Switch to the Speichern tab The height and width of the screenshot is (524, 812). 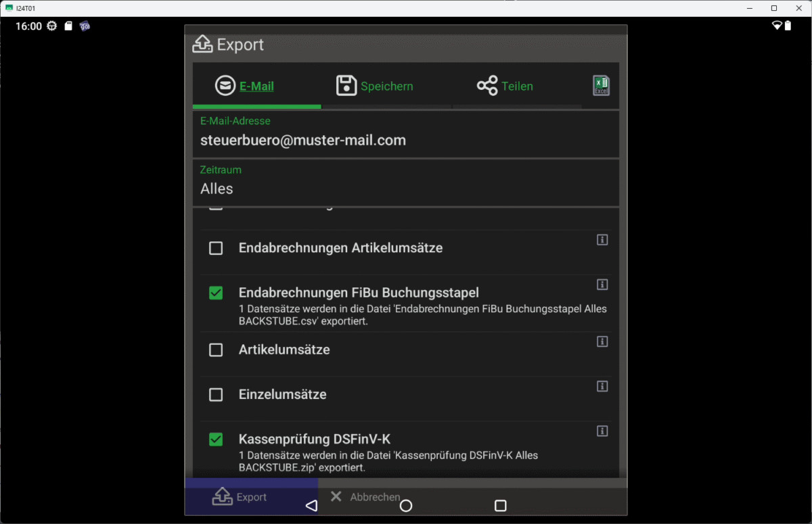tap(375, 87)
